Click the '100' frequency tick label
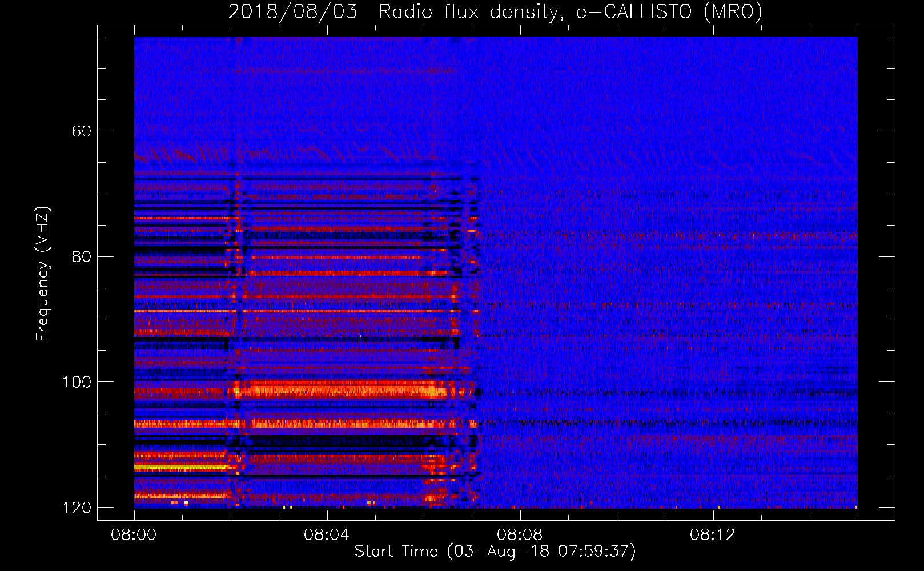The image size is (924, 571). click(x=77, y=382)
